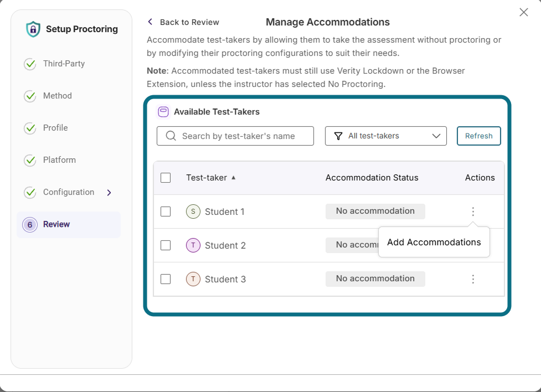Go to the Method step

(57, 96)
